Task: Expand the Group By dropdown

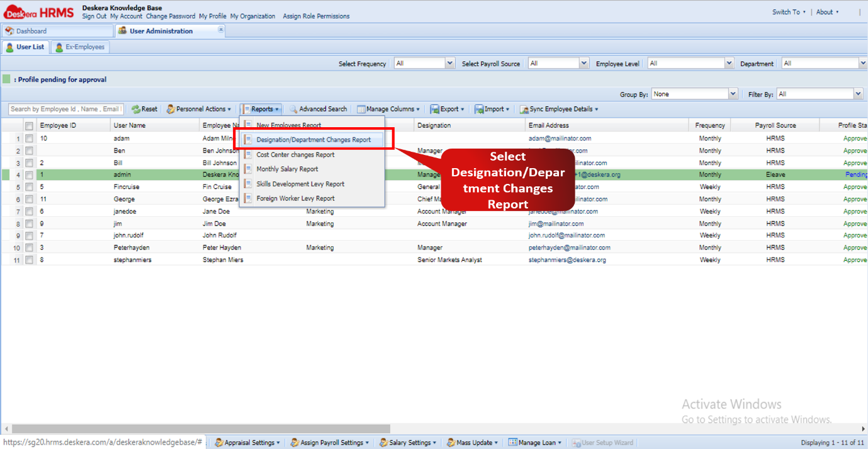Action: [x=694, y=93]
